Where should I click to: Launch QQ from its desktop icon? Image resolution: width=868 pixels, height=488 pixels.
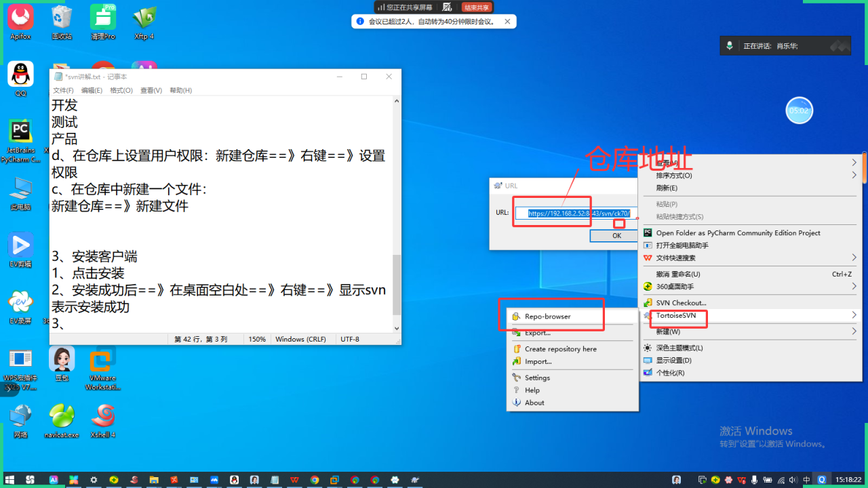[x=20, y=75]
